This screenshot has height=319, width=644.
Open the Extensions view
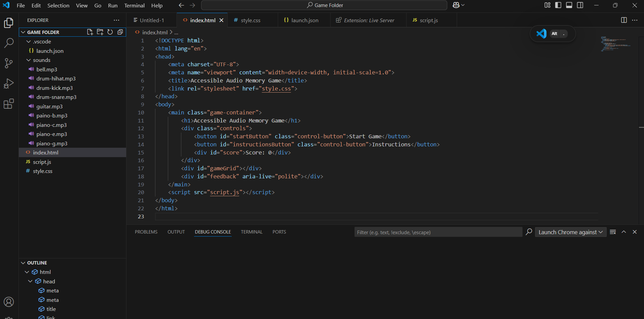coord(9,104)
